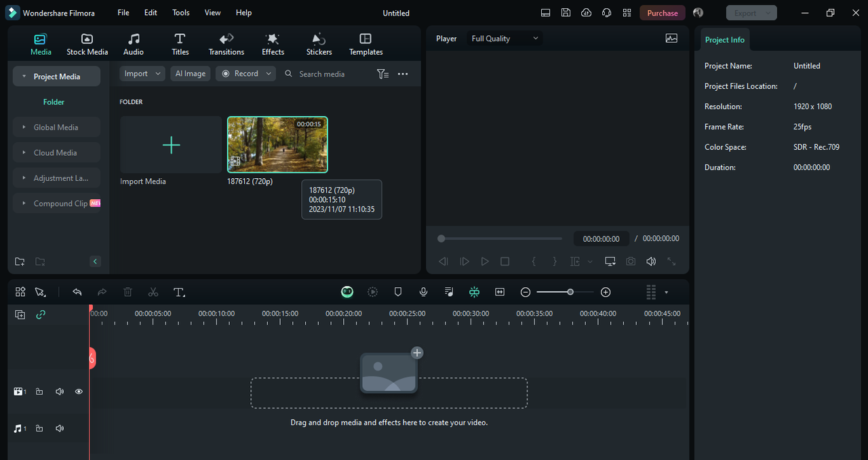Hide video track 1 using eye icon
This screenshot has height=460, width=868.
[x=79, y=392]
